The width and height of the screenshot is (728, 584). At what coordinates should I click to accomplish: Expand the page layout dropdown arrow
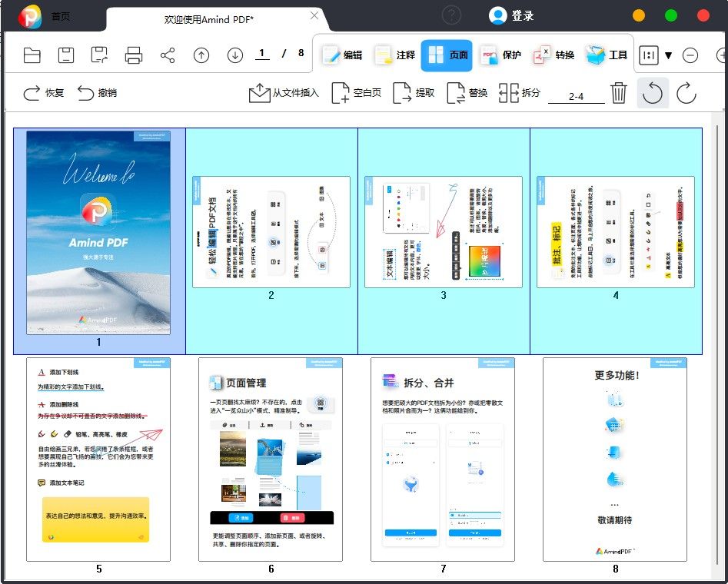(668, 55)
